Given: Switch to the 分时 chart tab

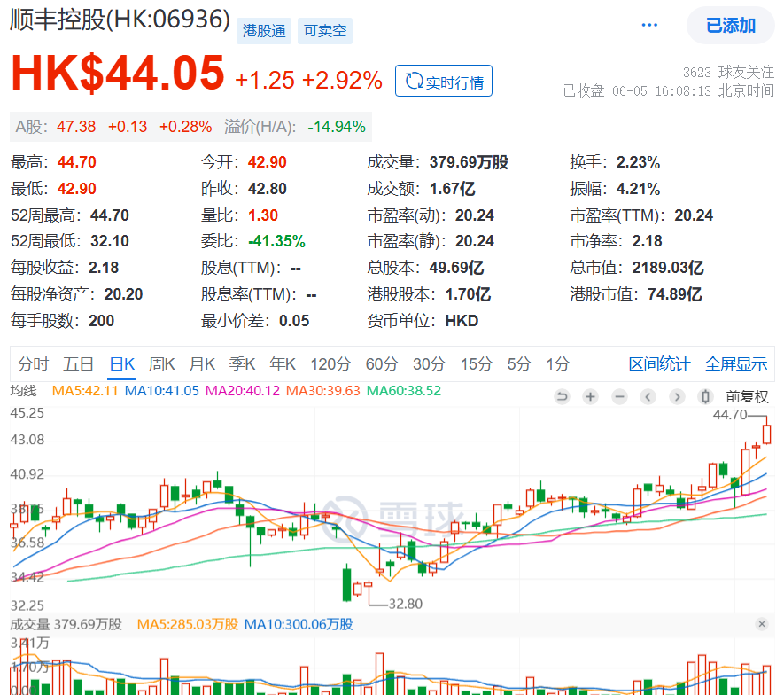Looking at the screenshot, I should pos(33,364).
